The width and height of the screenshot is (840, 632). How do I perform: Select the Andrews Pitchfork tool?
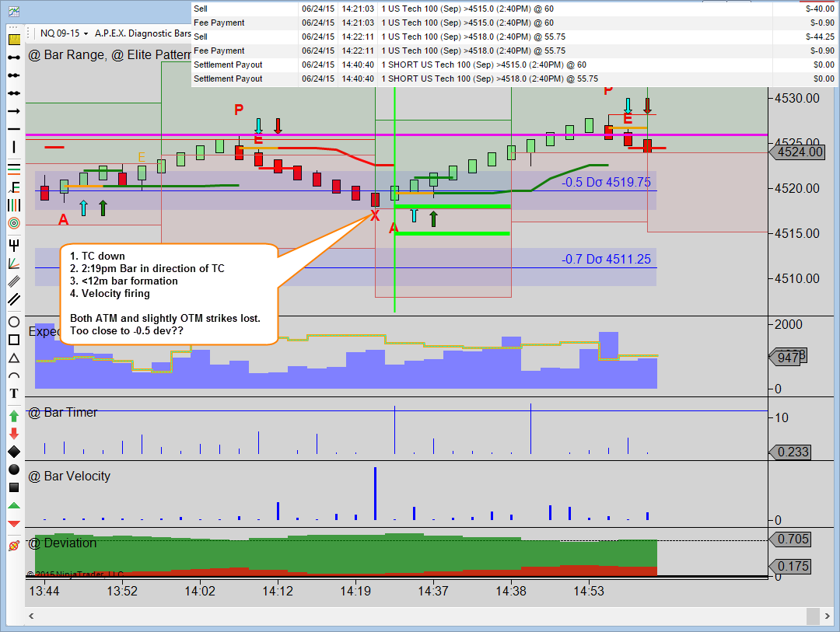(14, 246)
